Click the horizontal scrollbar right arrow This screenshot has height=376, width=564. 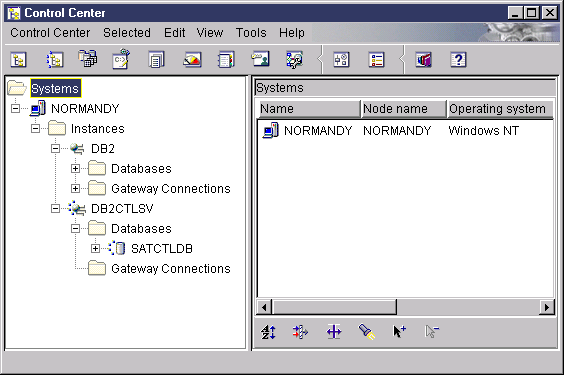[x=547, y=307]
